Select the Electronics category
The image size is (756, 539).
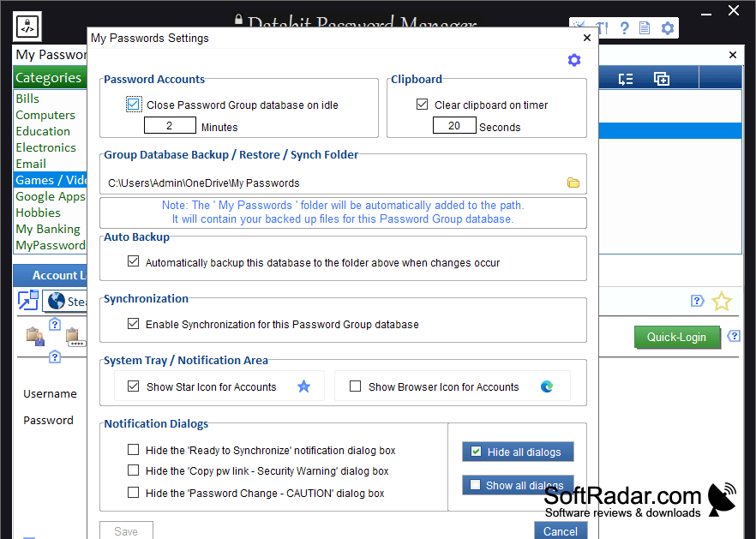tap(45, 147)
